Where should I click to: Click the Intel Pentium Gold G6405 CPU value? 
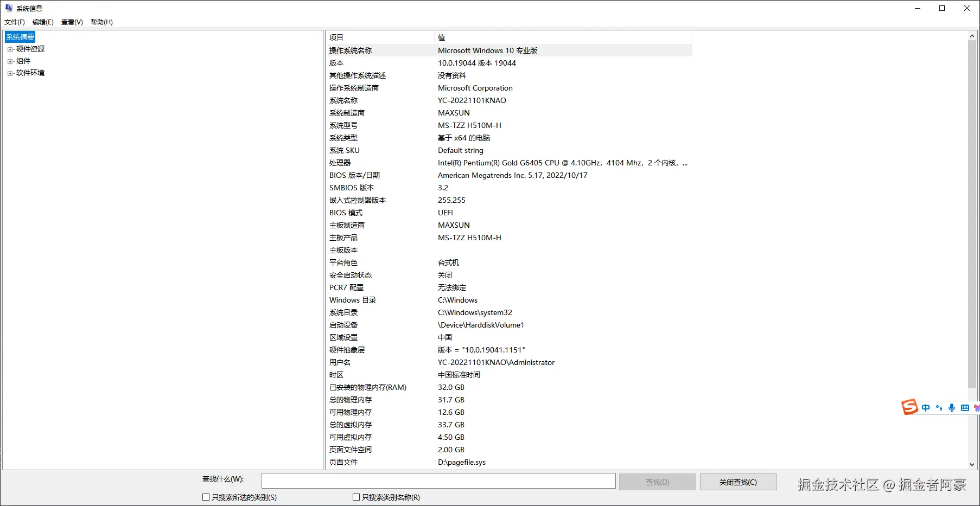point(563,163)
